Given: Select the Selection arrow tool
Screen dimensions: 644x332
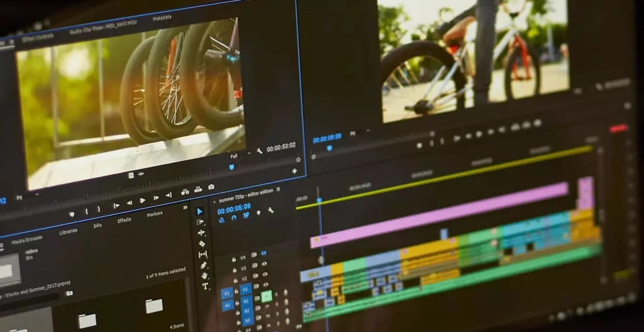Looking at the screenshot, I should coord(200,211).
